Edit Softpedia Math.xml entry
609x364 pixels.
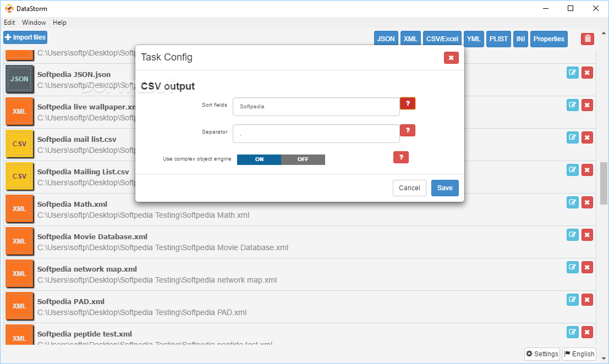click(x=573, y=202)
